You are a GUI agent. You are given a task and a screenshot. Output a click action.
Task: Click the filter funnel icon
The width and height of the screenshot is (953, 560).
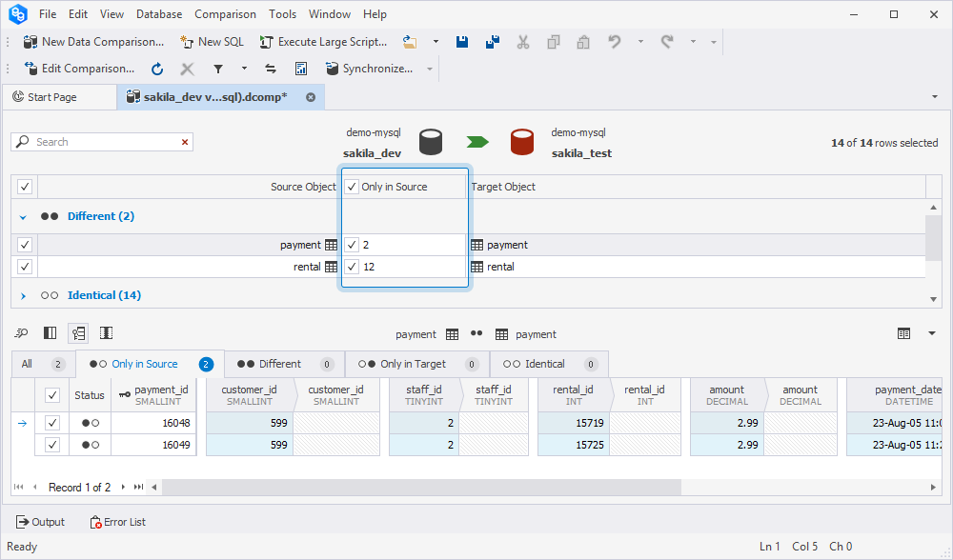tap(217, 69)
